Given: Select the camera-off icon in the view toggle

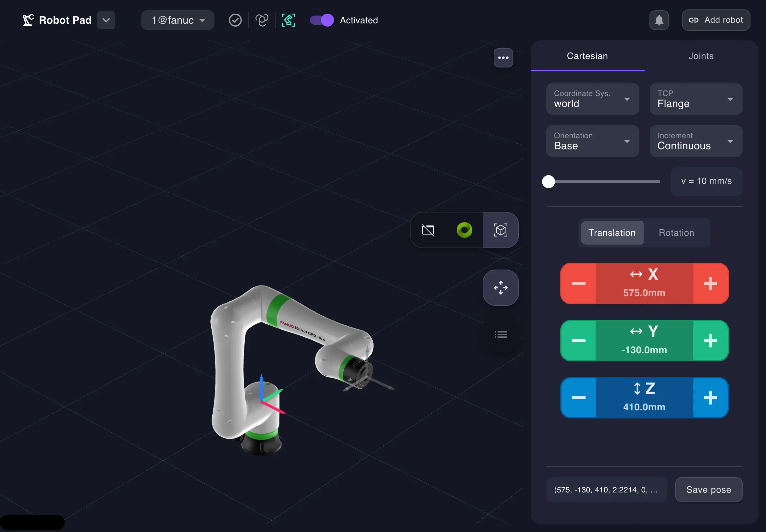Looking at the screenshot, I should coord(428,230).
